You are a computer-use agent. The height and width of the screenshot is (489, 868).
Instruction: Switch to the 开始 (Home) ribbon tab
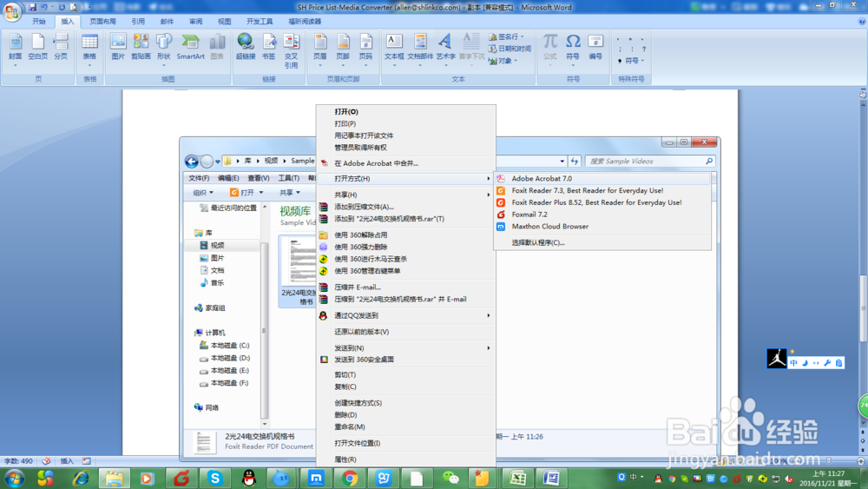coord(39,22)
